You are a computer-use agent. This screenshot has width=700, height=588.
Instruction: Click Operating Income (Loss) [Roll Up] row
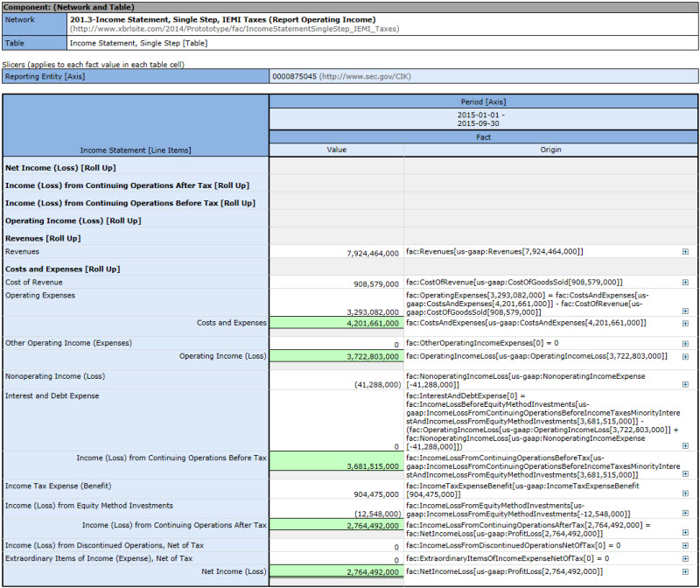pyautogui.click(x=73, y=220)
